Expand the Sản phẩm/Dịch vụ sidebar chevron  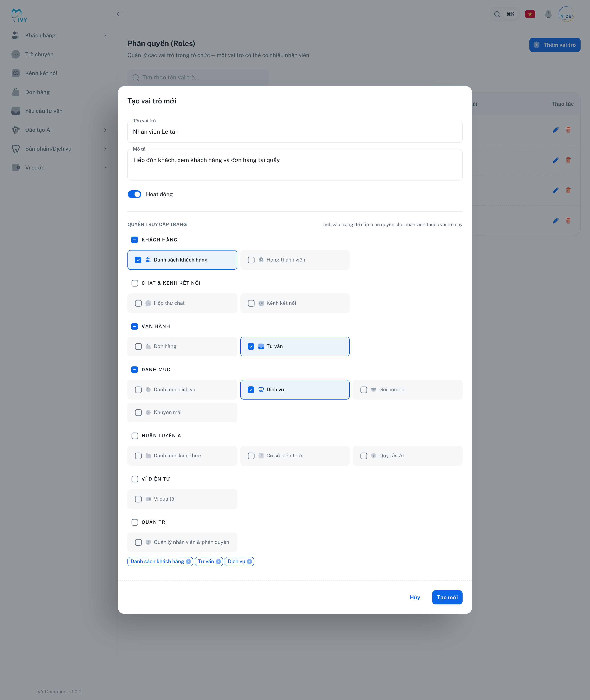pyautogui.click(x=105, y=149)
